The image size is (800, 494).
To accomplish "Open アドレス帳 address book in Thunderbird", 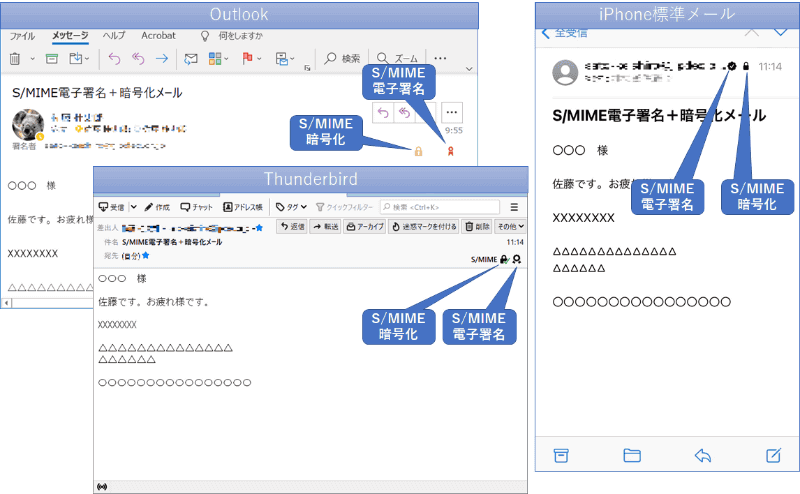I will pos(243,207).
